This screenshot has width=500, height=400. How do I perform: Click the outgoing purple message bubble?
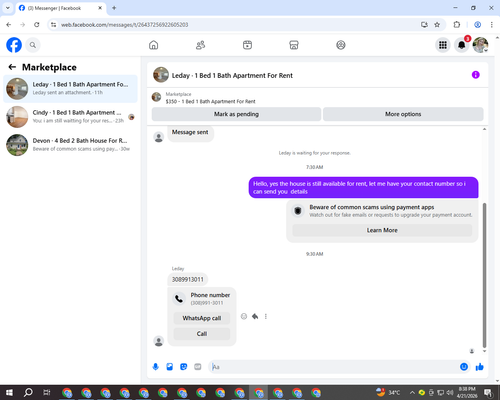point(363,187)
